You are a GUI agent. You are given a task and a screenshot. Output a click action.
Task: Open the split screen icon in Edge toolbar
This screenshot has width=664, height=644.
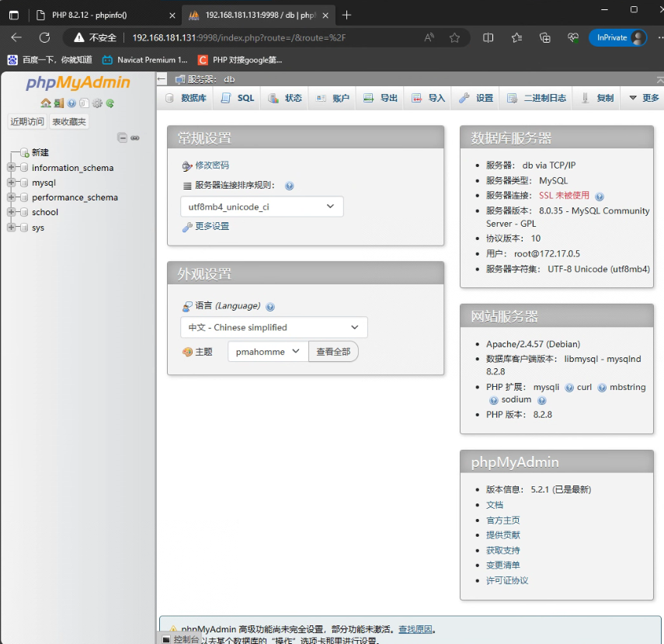488,38
